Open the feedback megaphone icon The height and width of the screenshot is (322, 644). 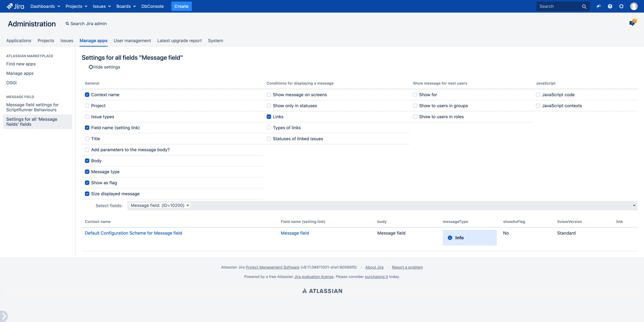(599, 6)
